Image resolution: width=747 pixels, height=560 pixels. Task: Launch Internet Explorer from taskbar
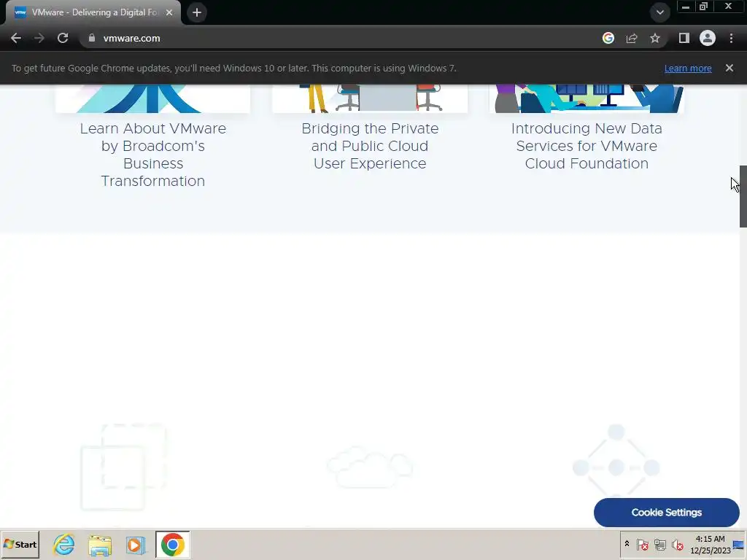click(64, 544)
